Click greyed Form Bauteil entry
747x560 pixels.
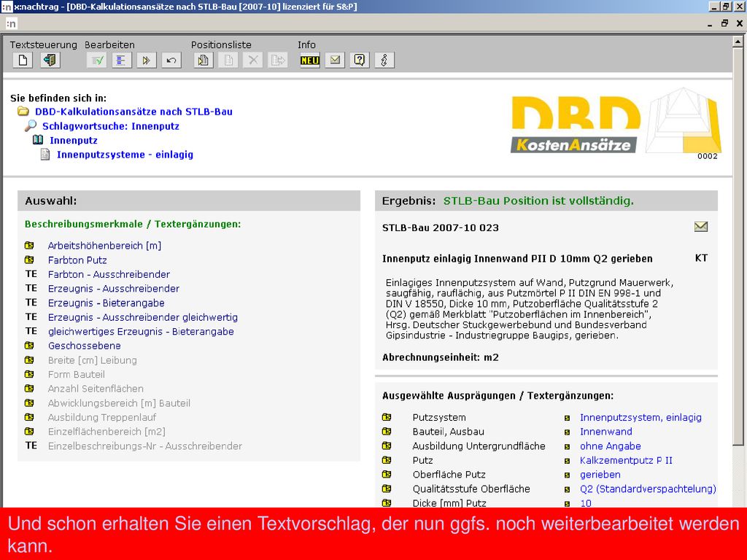click(76, 374)
